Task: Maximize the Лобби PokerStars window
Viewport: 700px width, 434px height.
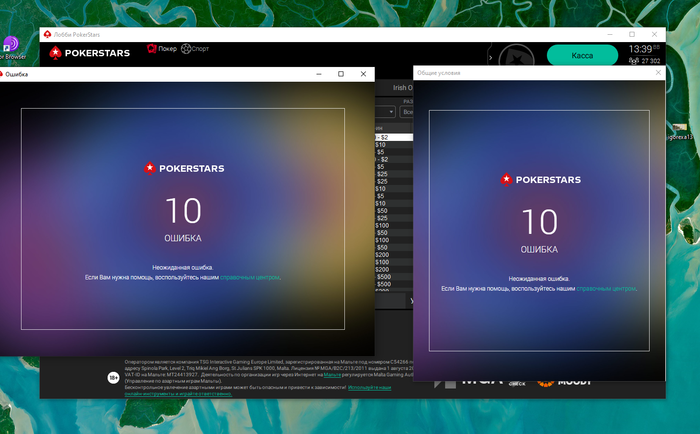Action: (x=632, y=34)
